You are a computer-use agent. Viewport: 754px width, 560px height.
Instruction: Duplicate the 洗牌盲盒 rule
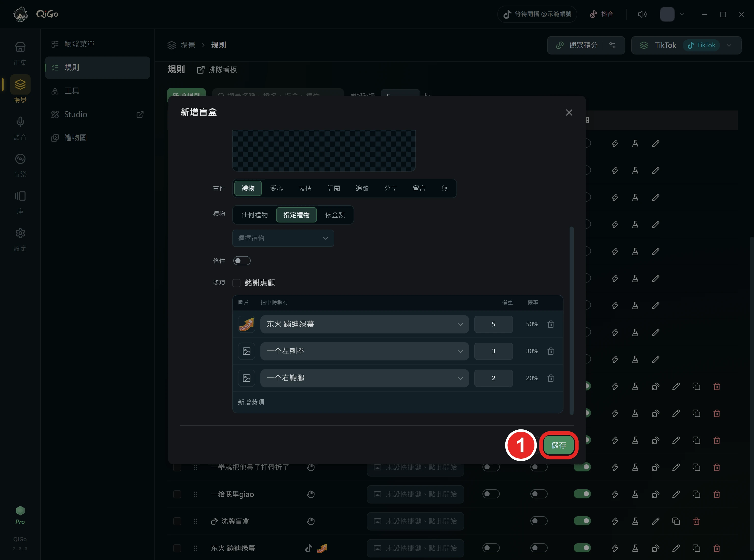pos(676,521)
